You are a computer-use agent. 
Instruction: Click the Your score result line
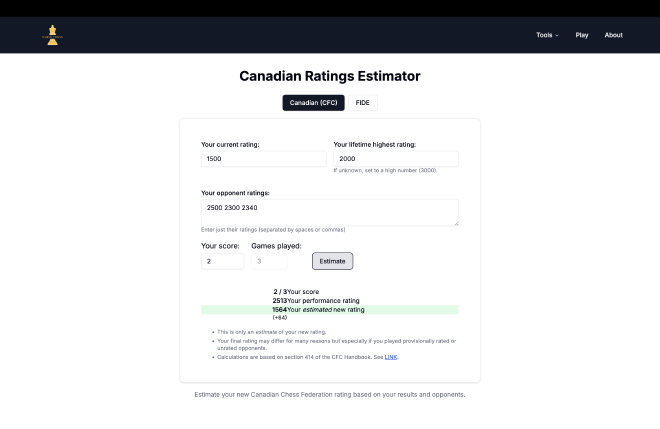(x=295, y=291)
